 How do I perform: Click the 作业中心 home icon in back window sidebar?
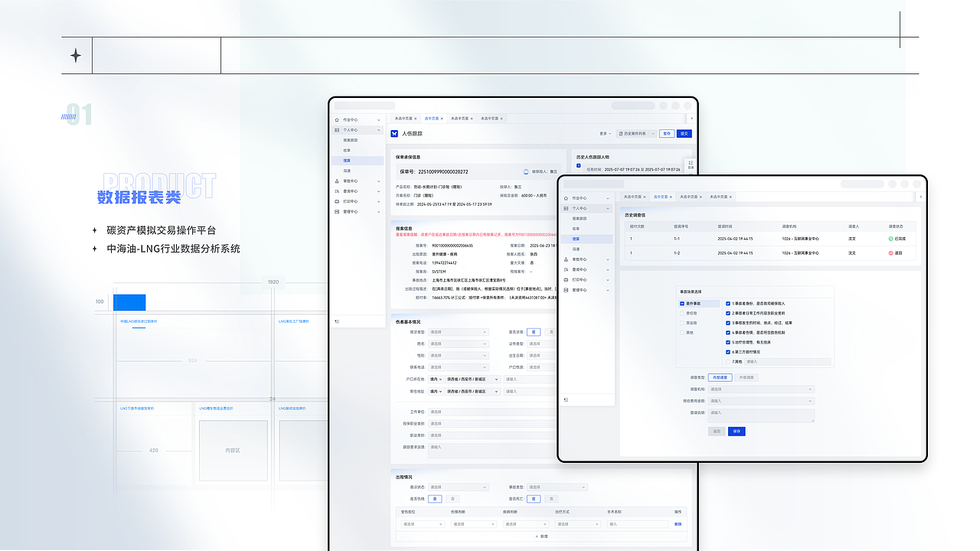point(338,120)
